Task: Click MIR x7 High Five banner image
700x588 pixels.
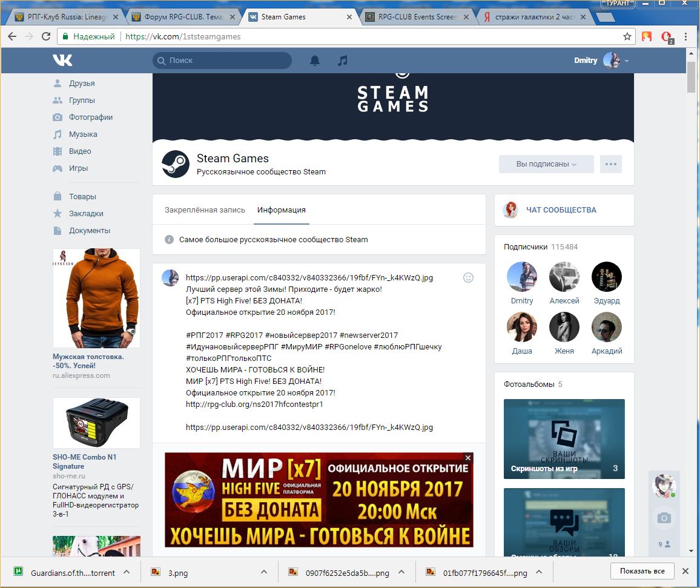Action: 319,500
